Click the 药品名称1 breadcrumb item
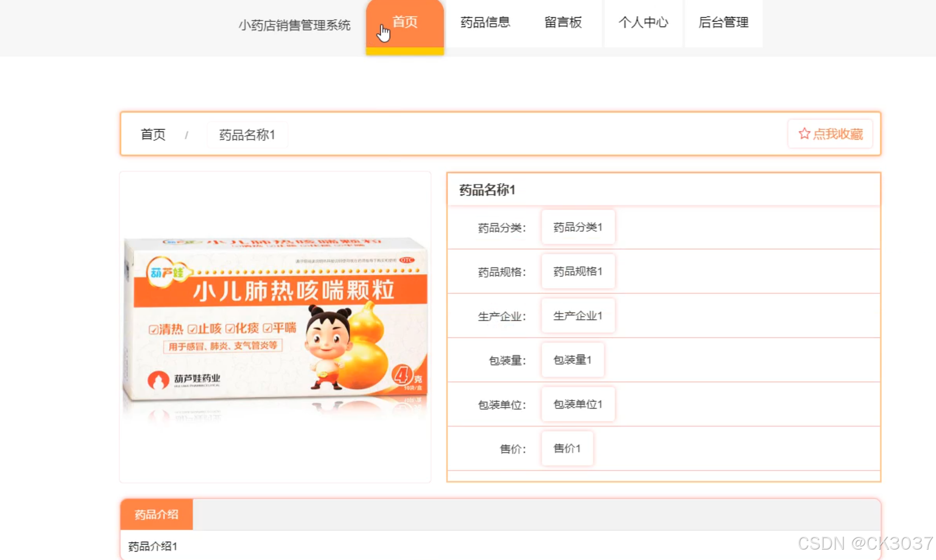 247,135
